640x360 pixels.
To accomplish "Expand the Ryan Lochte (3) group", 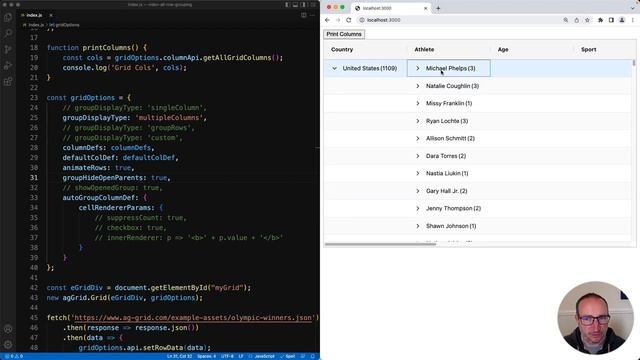I will click(x=418, y=121).
